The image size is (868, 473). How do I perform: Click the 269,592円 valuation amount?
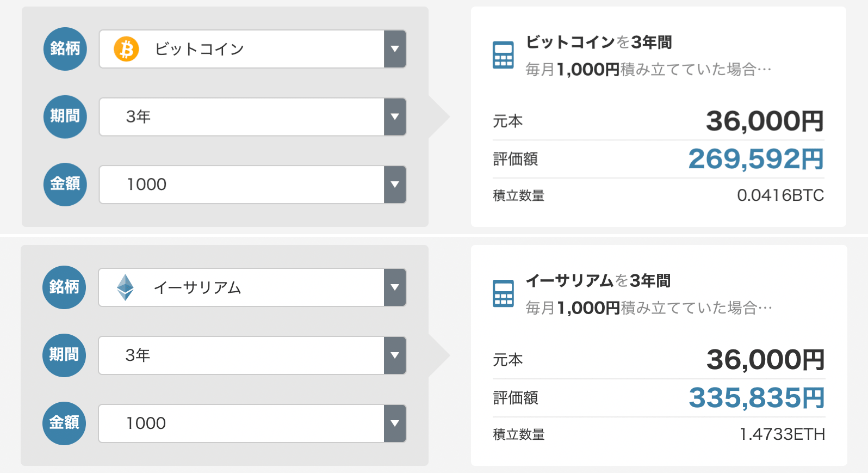[755, 159]
